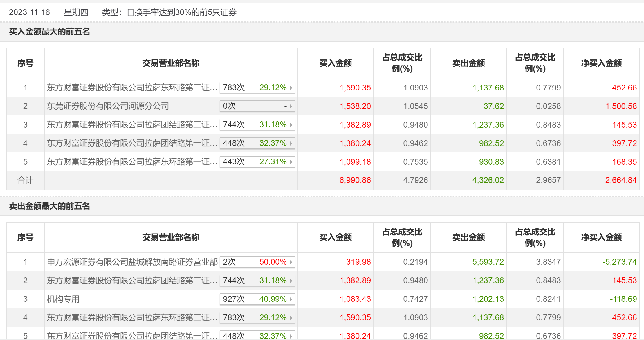Open 拉萨东环路第一证券 branch in buy row 5
The width and height of the screenshot is (644, 340).
pyautogui.click(x=132, y=162)
